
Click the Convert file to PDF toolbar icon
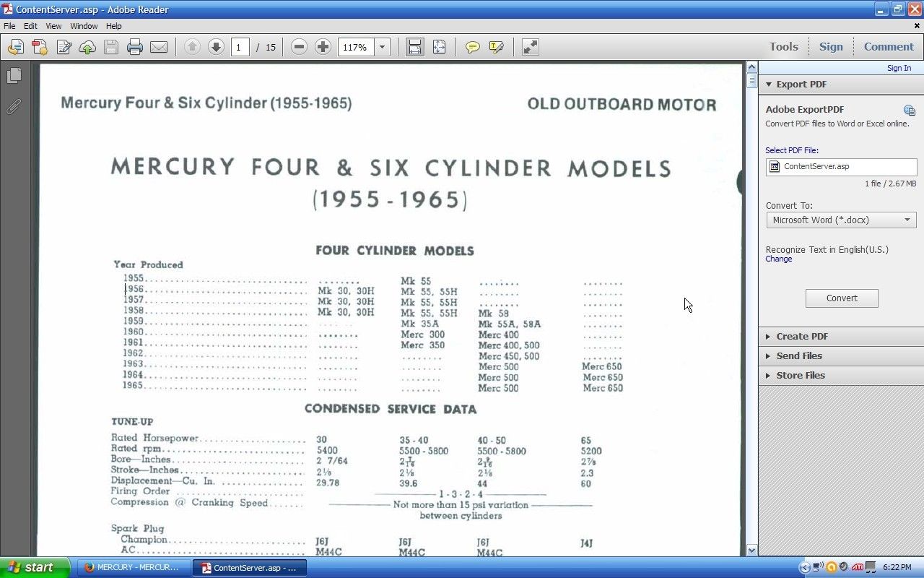[39, 47]
